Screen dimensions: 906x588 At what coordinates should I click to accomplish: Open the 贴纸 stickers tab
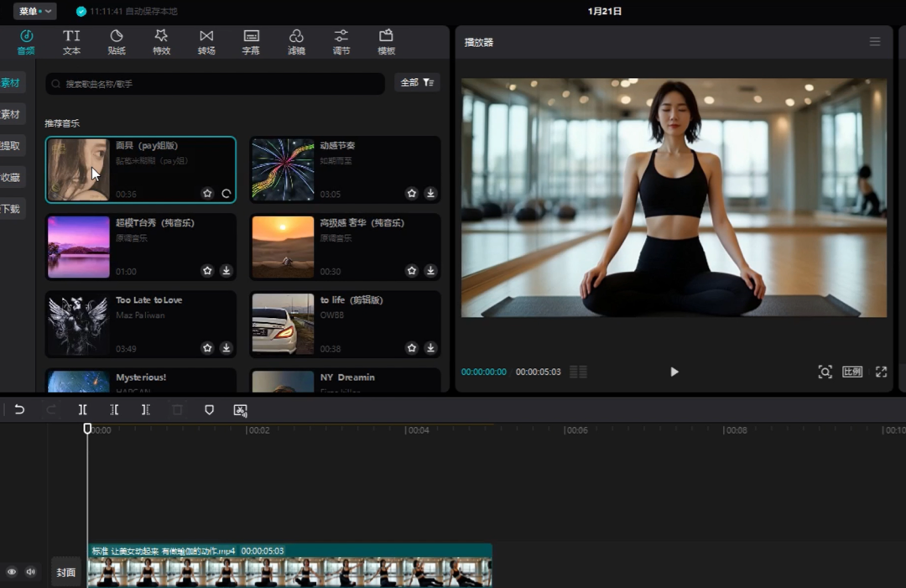click(116, 42)
